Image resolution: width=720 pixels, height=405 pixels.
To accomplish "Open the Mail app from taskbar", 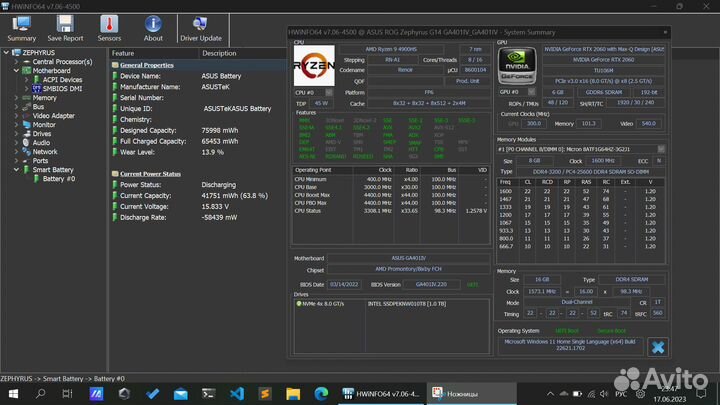I will click(180, 394).
